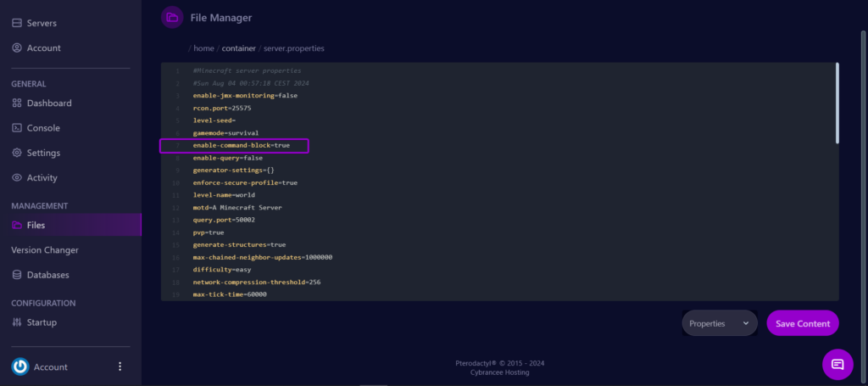Viewport: 868px width, 386px height.
Task: Click the network-compression-threshold=256 line
Action: tap(257, 282)
